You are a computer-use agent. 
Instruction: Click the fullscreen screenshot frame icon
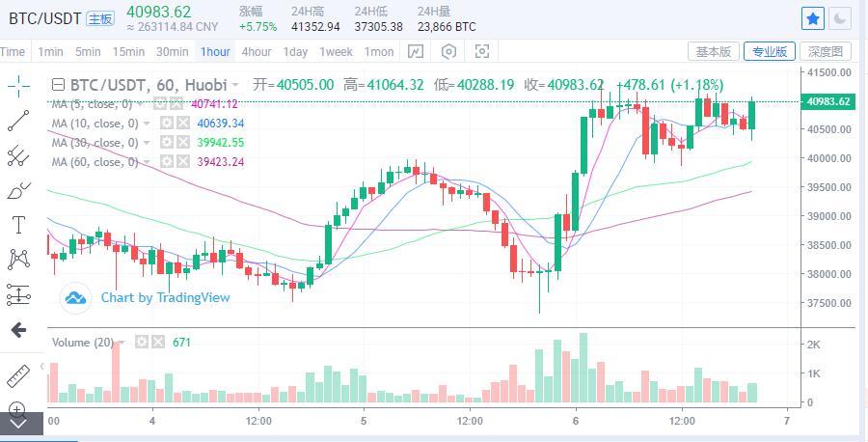click(482, 51)
